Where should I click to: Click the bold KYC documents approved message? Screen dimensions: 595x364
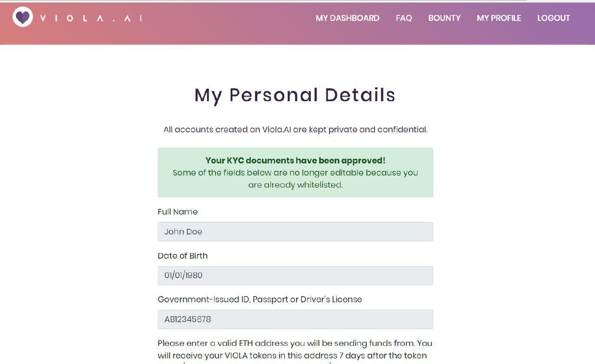[295, 161]
